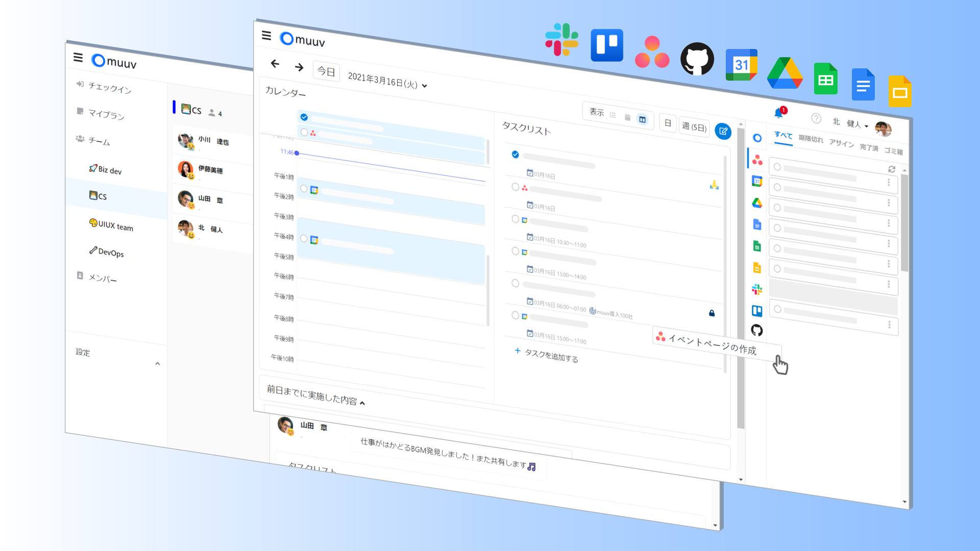
Task: Open the three-dot menu beside the refresh icon
Action: [888, 182]
